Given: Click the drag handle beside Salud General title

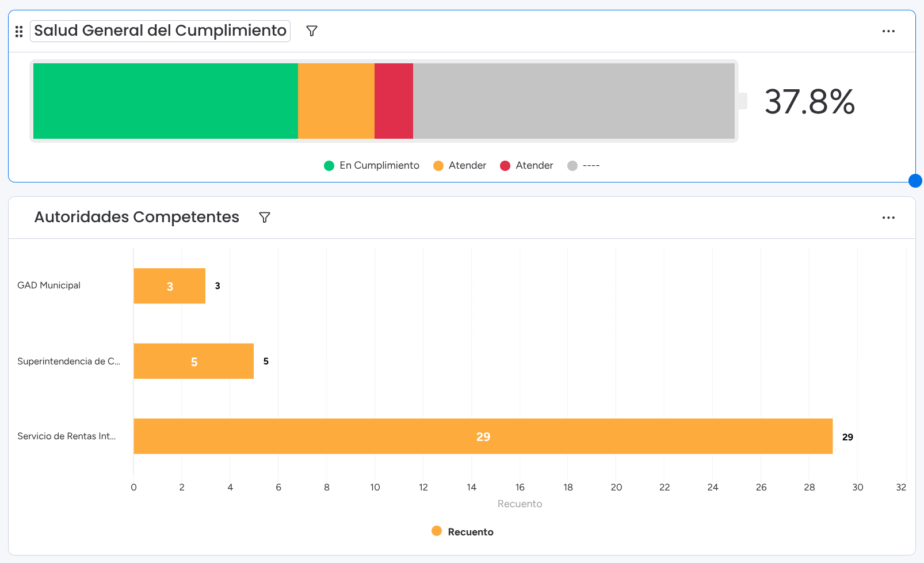Looking at the screenshot, I should pyautogui.click(x=19, y=31).
